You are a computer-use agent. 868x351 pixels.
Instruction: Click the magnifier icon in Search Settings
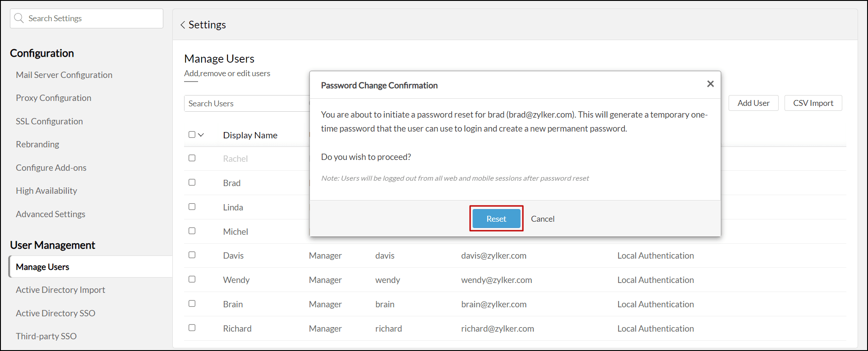click(x=19, y=18)
